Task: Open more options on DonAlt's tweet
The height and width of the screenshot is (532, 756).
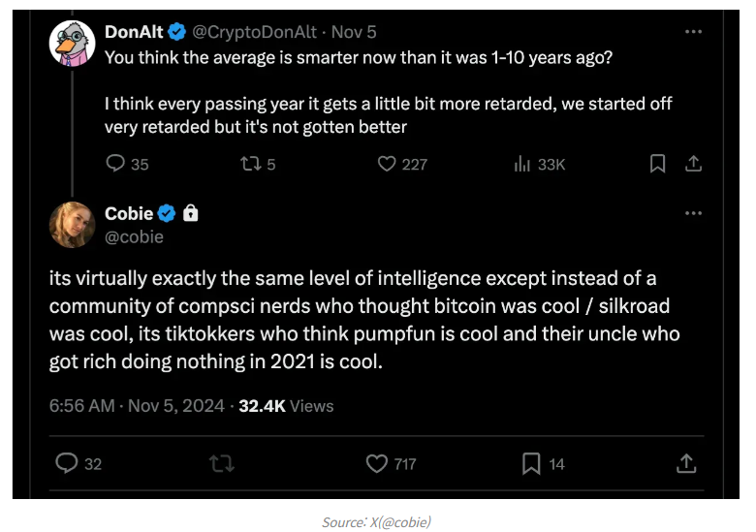Action: click(693, 31)
